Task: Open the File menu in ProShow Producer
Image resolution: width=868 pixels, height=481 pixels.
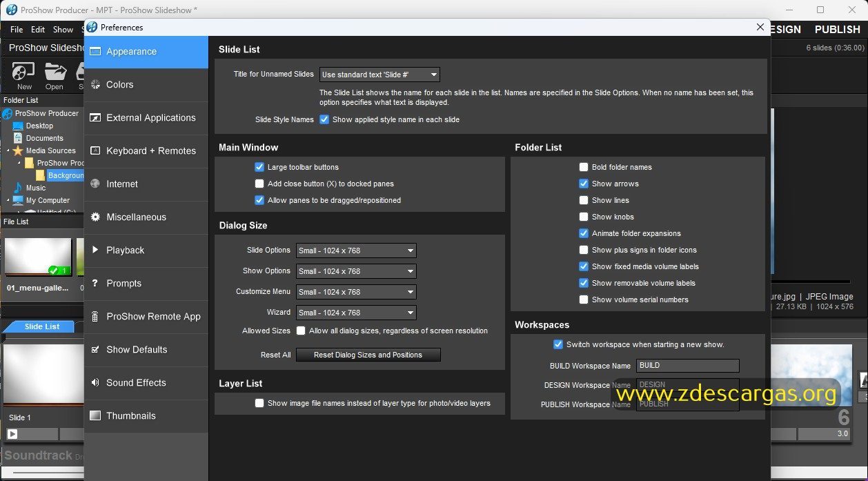Action: (x=17, y=30)
